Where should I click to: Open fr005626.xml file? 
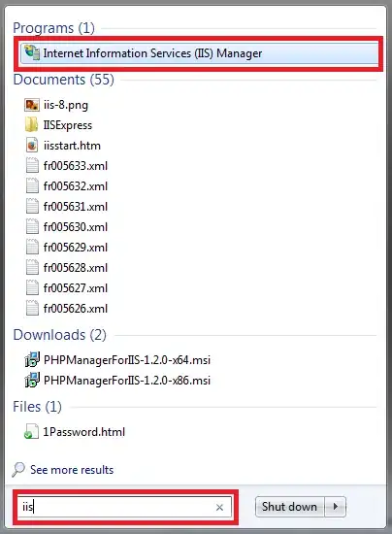click(67, 308)
